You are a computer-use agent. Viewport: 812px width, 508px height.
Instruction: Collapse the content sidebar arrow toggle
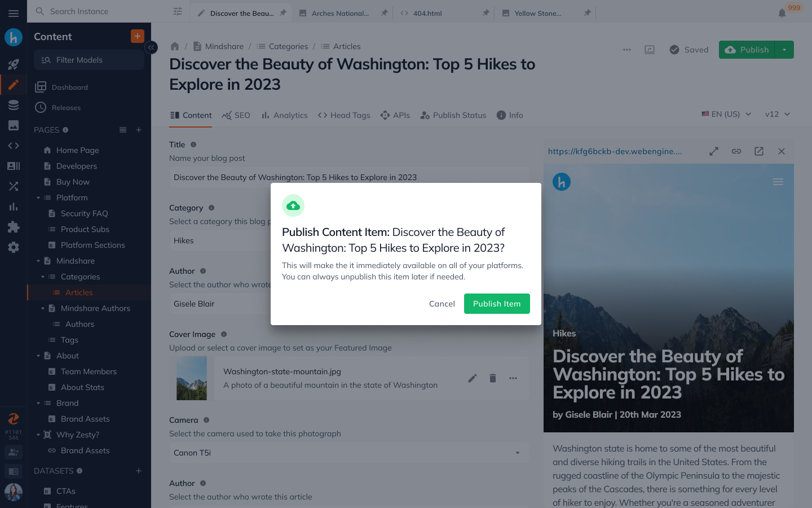pyautogui.click(x=151, y=47)
